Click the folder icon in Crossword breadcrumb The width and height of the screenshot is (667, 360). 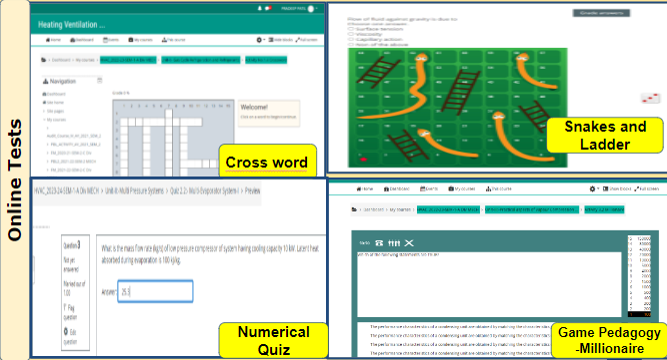[43, 60]
